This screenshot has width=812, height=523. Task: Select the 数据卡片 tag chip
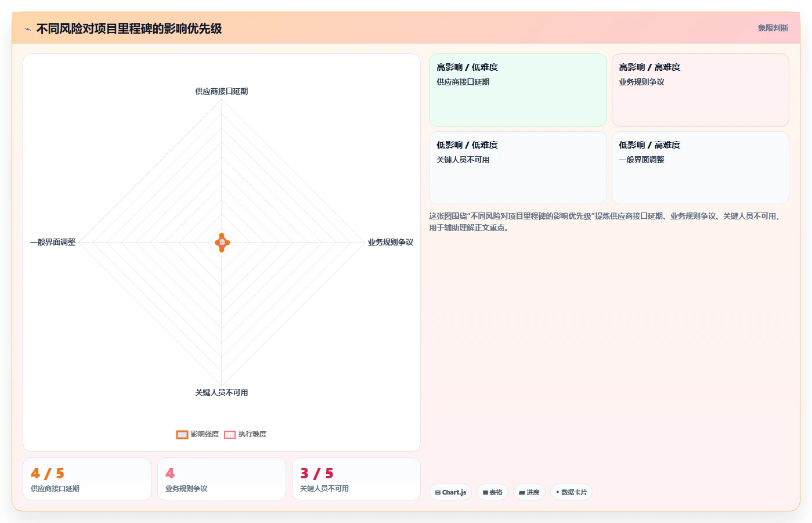tap(571, 492)
